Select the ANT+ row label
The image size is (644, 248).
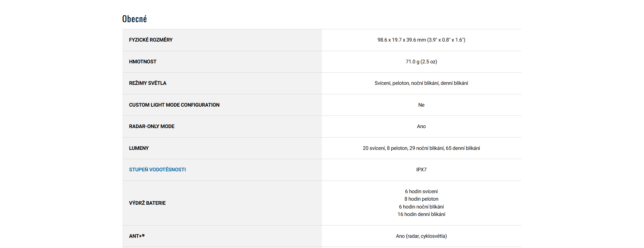tap(137, 236)
